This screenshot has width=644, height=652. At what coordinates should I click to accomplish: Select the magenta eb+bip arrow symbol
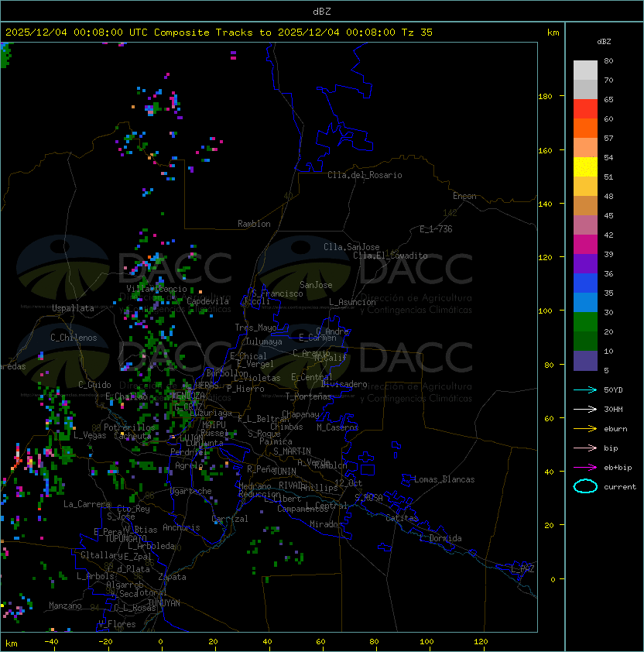pyautogui.click(x=585, y=467)
